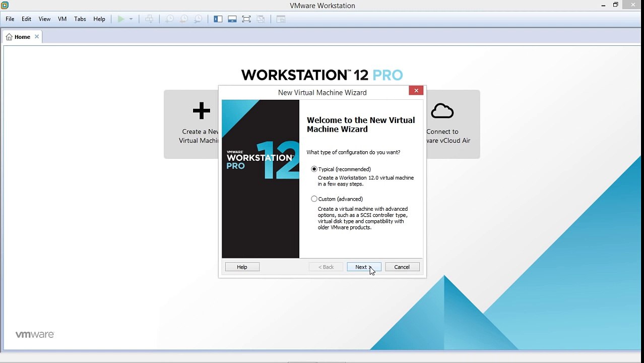The image size is (644, 363).
Task: Toggle the thumbnail bar view icon
Action: tap(232, 19)
